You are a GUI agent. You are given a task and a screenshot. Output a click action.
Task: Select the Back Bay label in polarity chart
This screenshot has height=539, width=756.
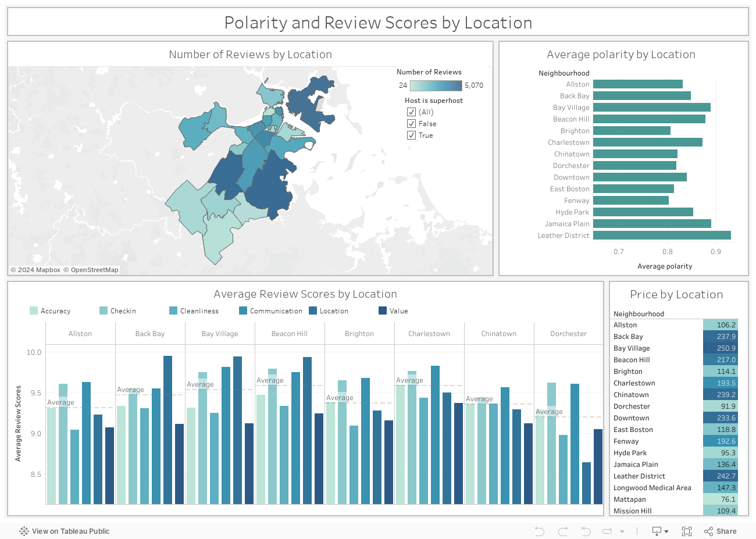[x=575, y=96]
